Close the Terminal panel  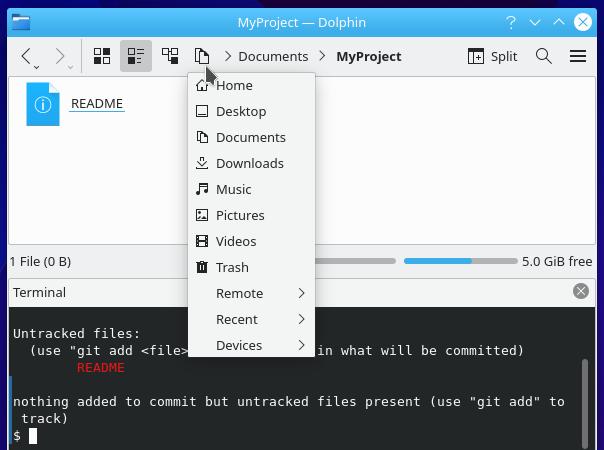[x=581, y=291]
